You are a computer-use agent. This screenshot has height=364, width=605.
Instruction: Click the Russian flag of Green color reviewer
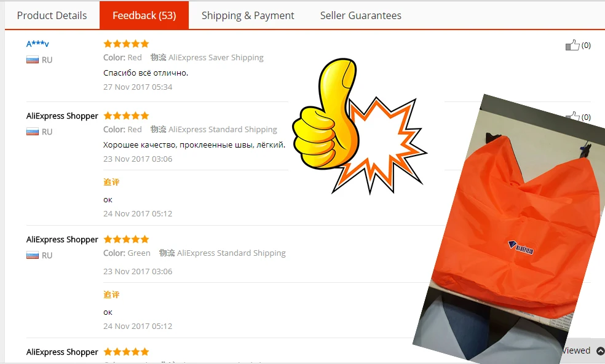point(33,255)
